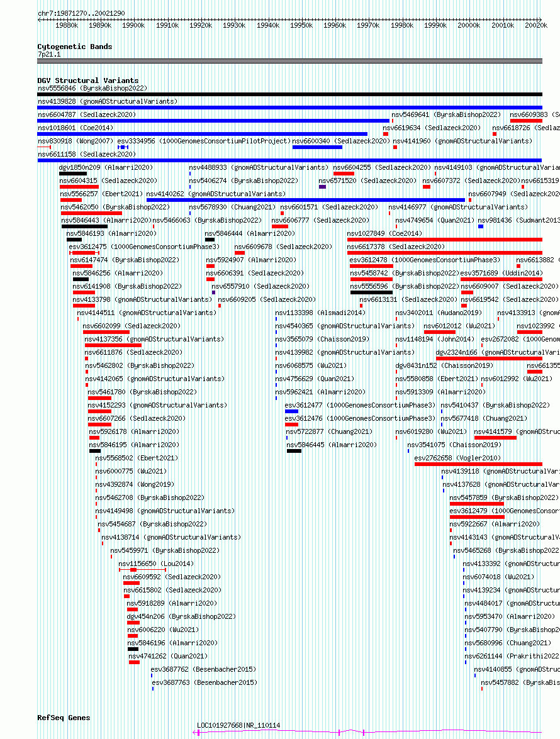
Task: Select nsv6571520 (Sedlazeck2020) label
Action: click(x=367, y=181)
